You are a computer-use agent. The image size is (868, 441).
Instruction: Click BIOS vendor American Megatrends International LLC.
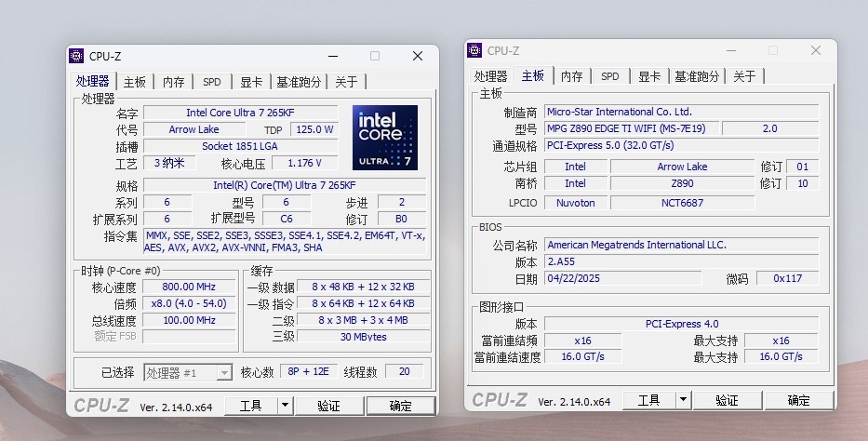[x=681, y=245]
